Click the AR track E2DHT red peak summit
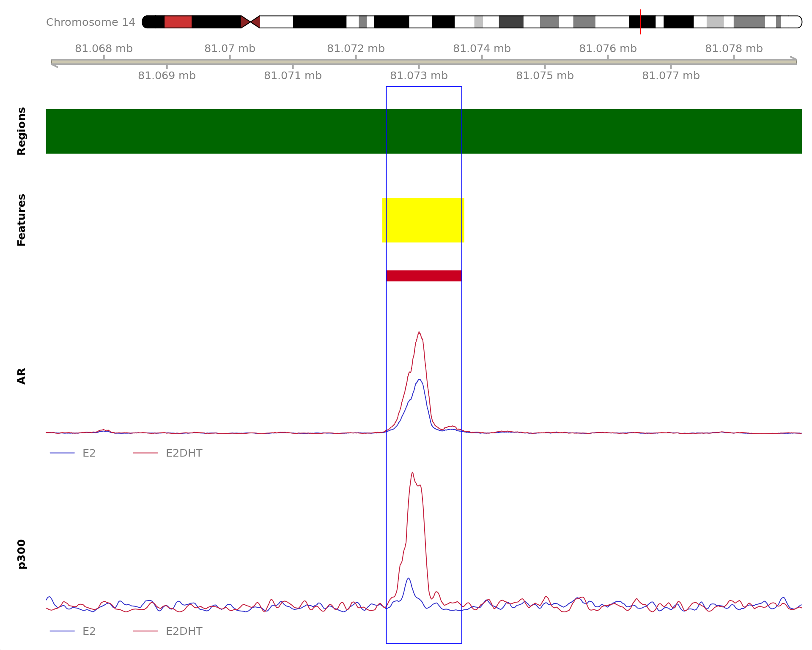The height and width of the screenshot is (650, 812). point(419,332)
